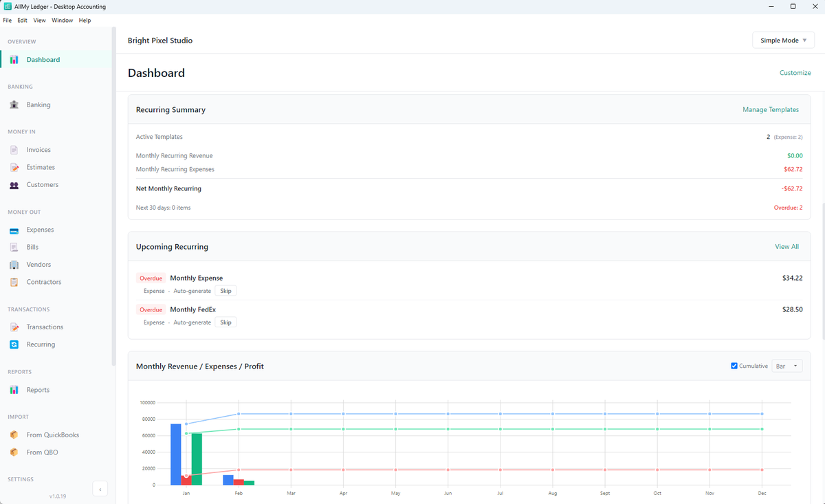Screen dimensions: 825x504
Task: Open the Reports chart icon
Action: pyautogui.click(x=14, y=390)
